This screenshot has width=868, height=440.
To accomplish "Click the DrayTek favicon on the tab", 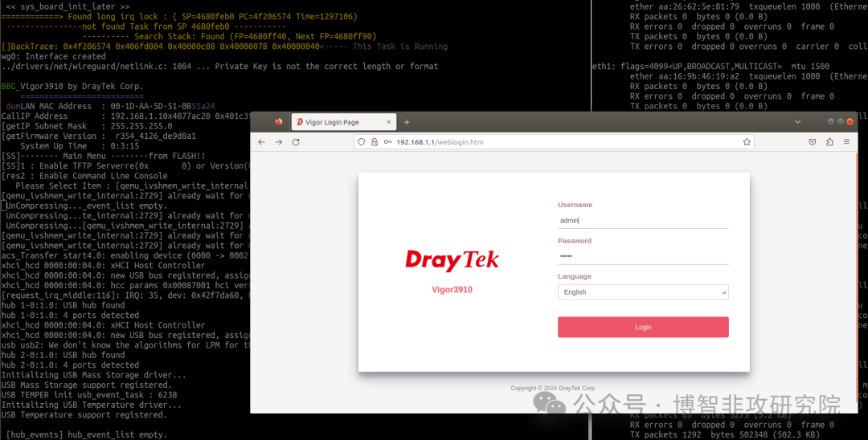I will pos(300,122).
